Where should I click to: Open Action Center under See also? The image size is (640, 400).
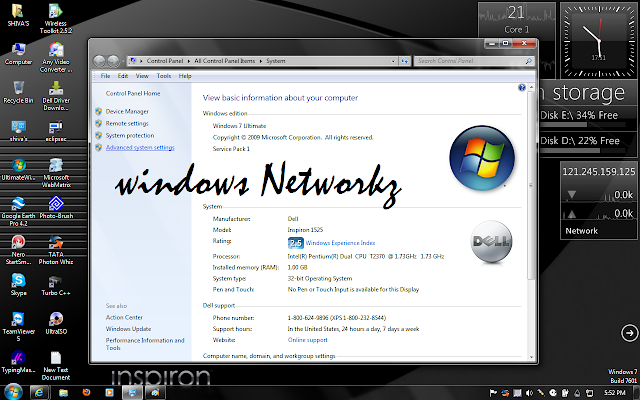[124, 317]
